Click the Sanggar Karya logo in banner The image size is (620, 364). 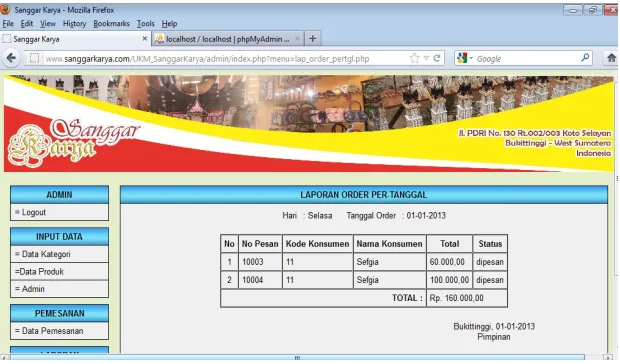tap(73, 142)
